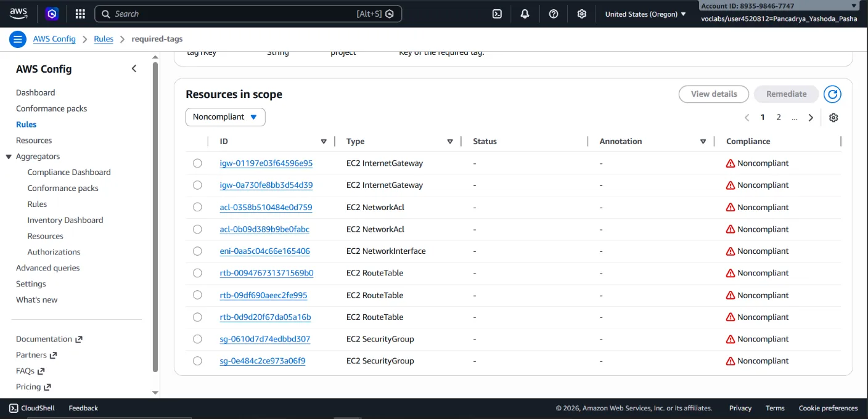
Task: Open the account menu voclabs user
Action: coord(779,18)
